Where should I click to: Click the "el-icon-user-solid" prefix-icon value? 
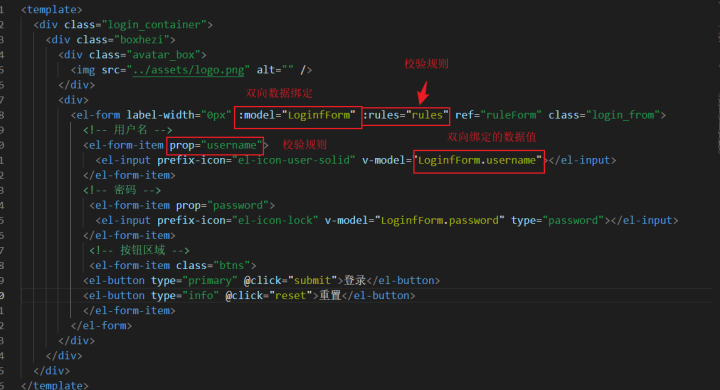click(x=294, y=160)
